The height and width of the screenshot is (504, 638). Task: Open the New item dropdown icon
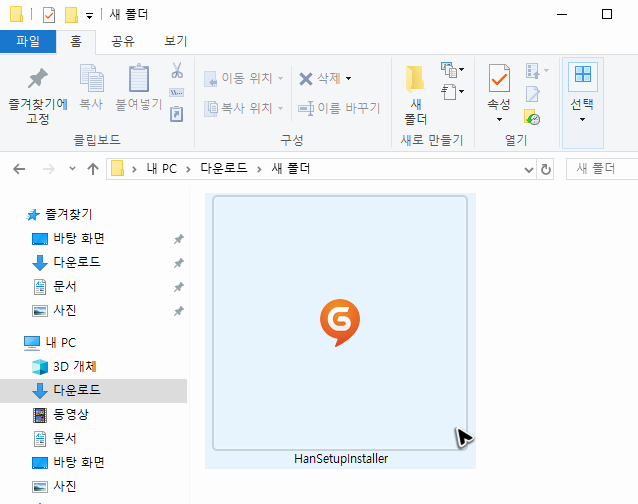tap(452, 70)
